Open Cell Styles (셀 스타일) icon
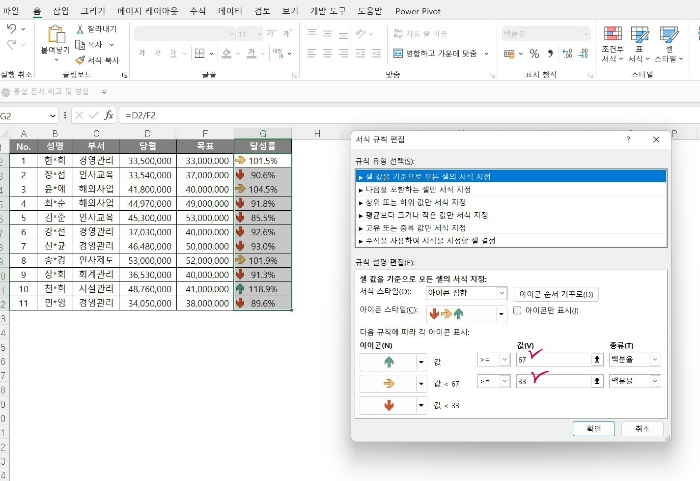The image size is (700, 481). point(669,34)
